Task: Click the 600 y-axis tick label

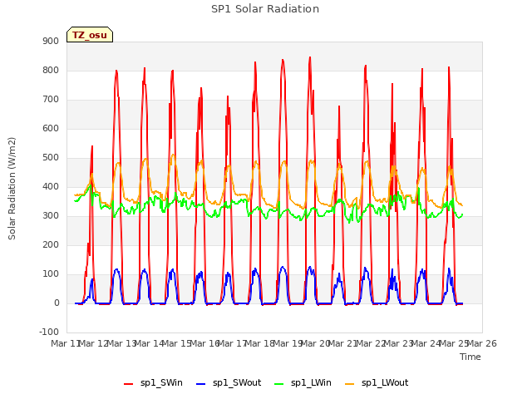Action: [x=51, y=128]
